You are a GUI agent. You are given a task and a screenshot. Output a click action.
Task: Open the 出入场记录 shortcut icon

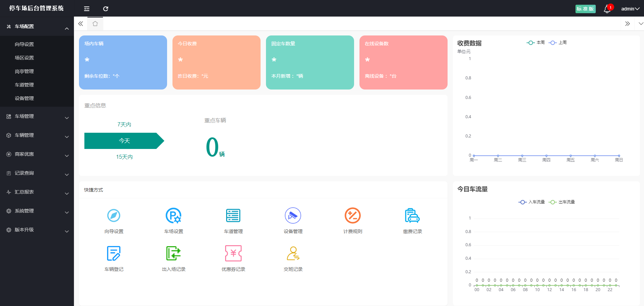coord(173,253)
